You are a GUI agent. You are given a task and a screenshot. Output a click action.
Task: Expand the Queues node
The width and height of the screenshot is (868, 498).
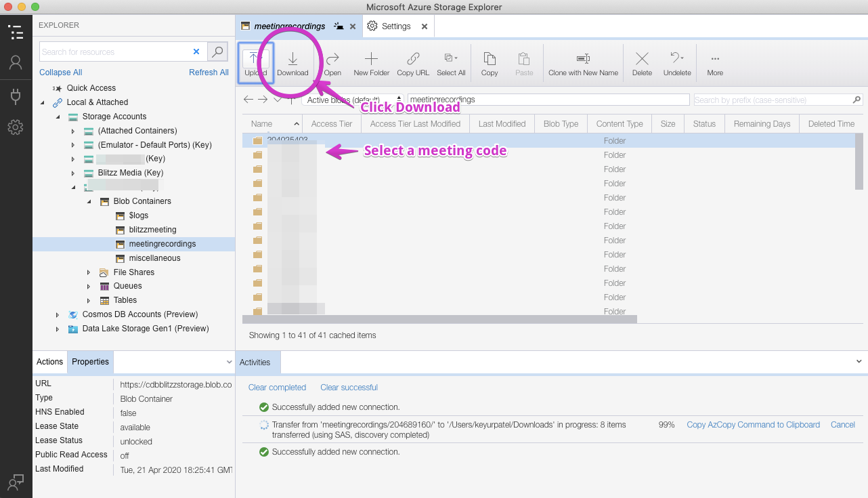tap(89, 286)
